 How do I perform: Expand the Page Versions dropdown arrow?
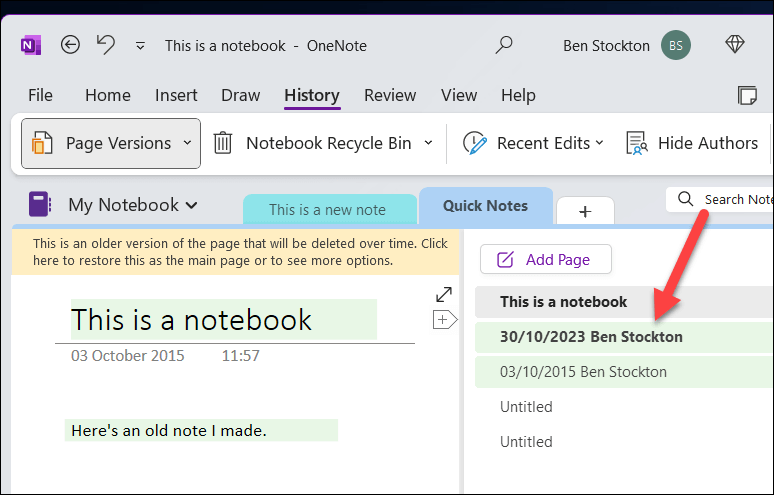[187, 143]
